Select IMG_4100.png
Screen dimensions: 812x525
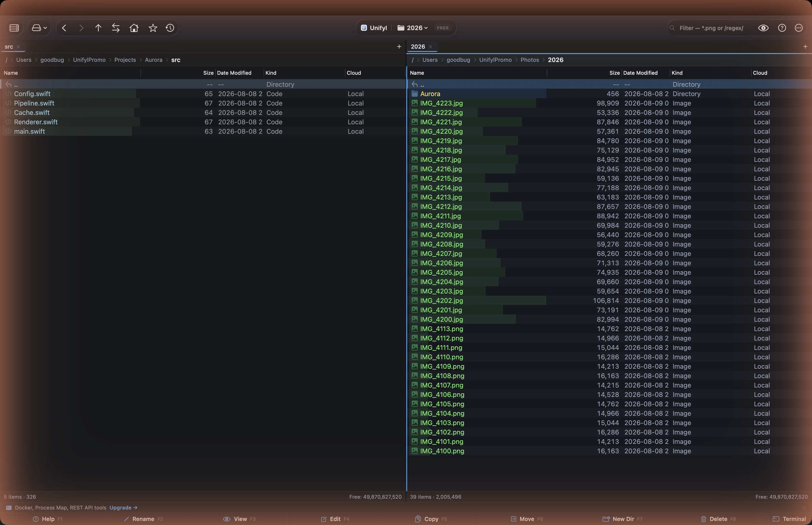[609, 451]
